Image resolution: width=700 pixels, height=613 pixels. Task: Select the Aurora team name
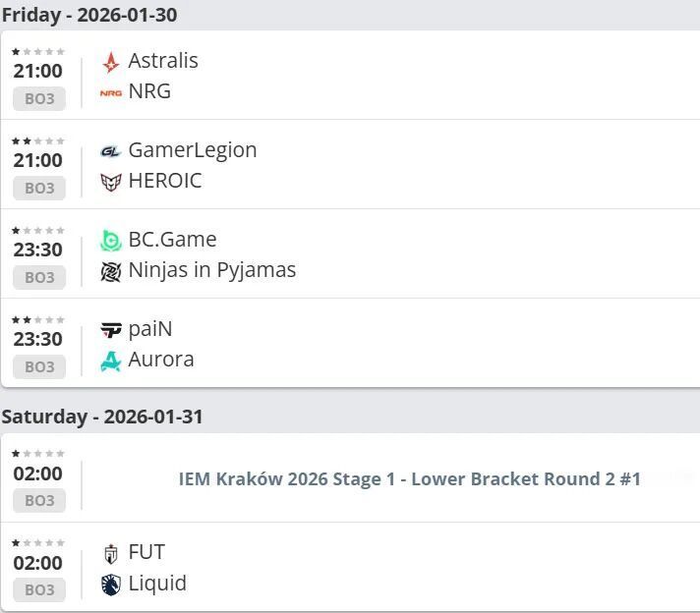[161, 360]
